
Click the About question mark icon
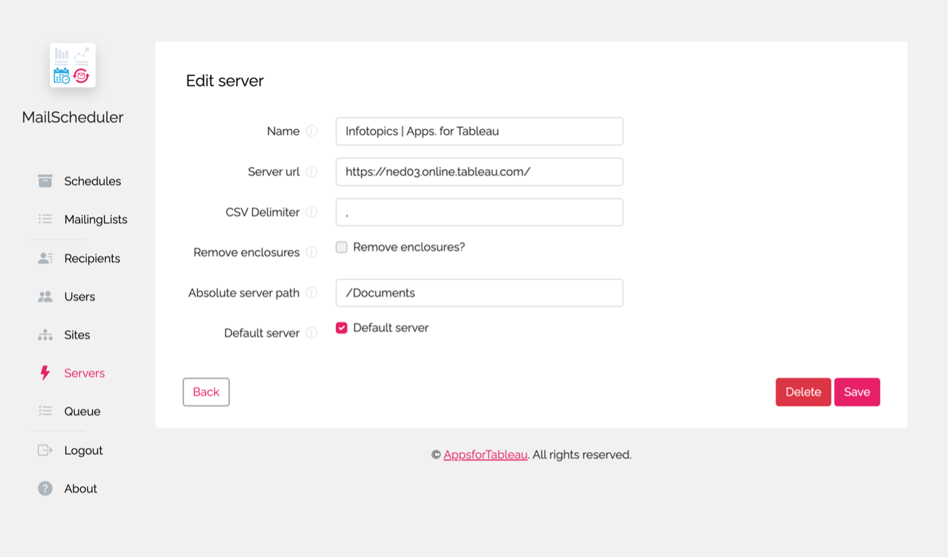[x=45, y=489]
